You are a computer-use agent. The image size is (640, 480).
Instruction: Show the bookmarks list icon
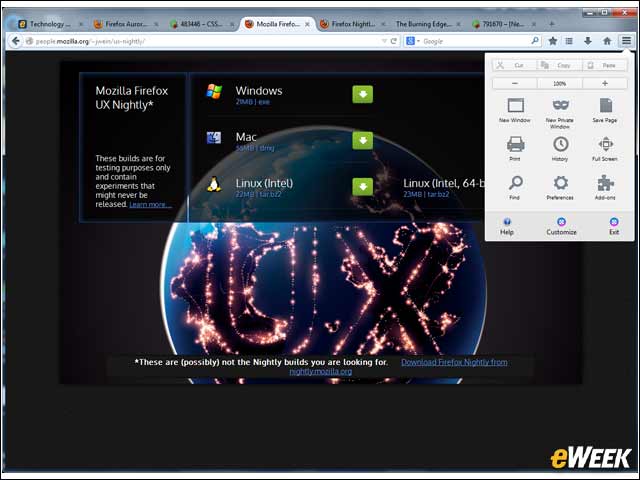pyautogui.click(x=569, y=41)
